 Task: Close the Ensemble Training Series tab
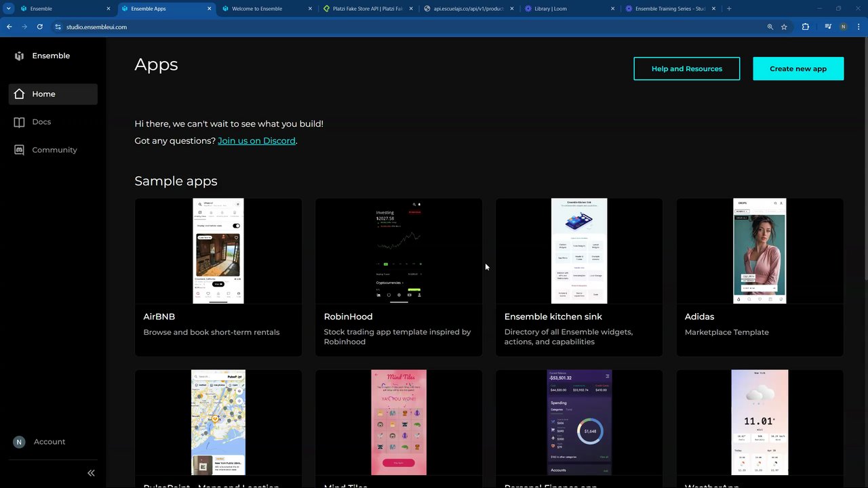pos(713,9)
